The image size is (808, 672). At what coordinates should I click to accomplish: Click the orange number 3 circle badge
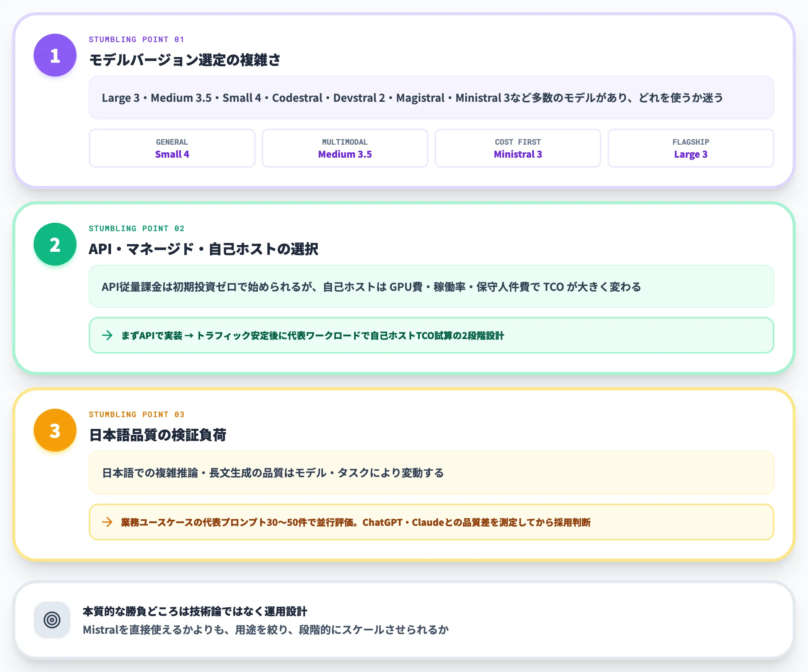(x=55, y=430)
